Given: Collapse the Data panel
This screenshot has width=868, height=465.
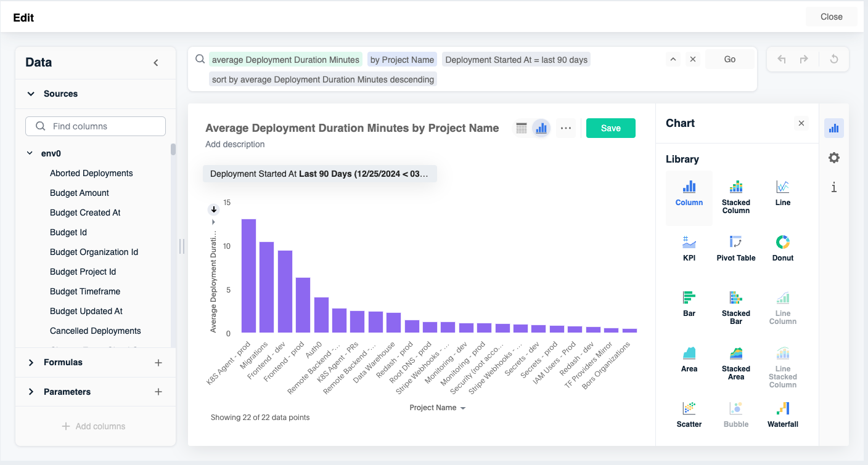Looking at the screenshot, I should [156, 63].
